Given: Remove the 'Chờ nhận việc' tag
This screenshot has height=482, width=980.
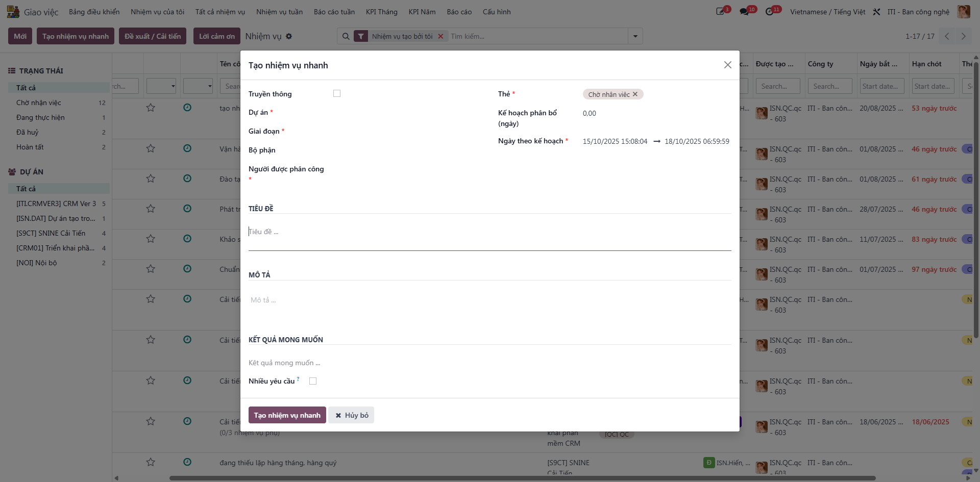Looking at the screenshot, I should pos(635,94).
